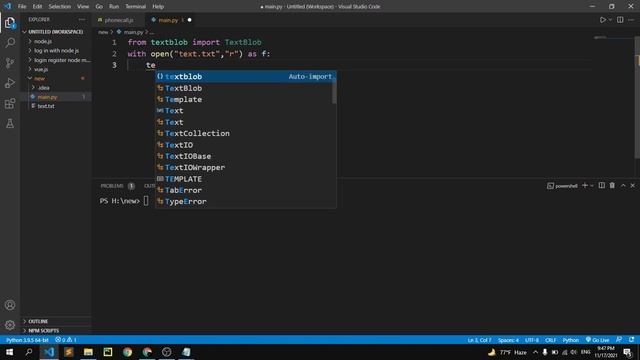Open the Manage gear settings icon
This screenshot has width=640, height=360.
(10, 325)
